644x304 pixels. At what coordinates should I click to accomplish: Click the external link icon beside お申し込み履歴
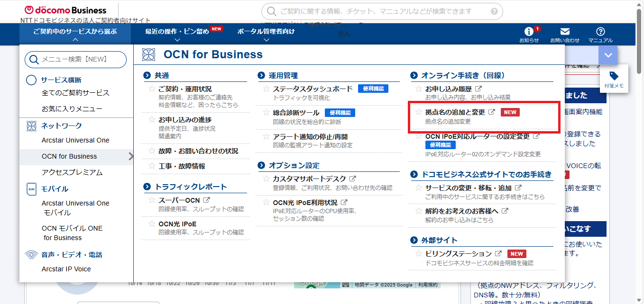tap(478, 89)
